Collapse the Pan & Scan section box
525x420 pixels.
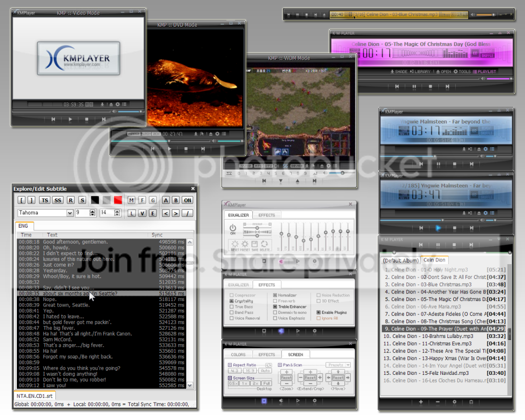[x=280, y=365]
